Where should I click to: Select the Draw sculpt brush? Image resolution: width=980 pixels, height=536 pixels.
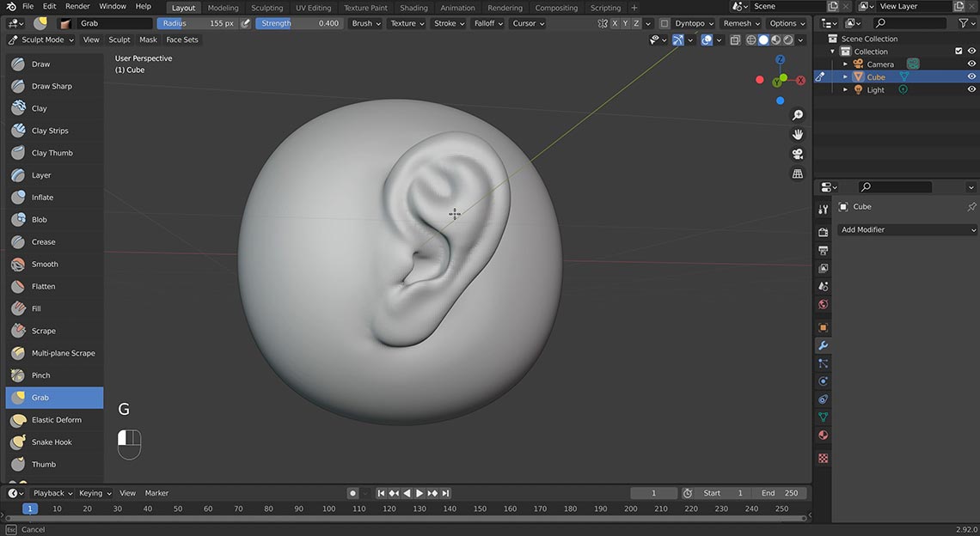point(54,64)
